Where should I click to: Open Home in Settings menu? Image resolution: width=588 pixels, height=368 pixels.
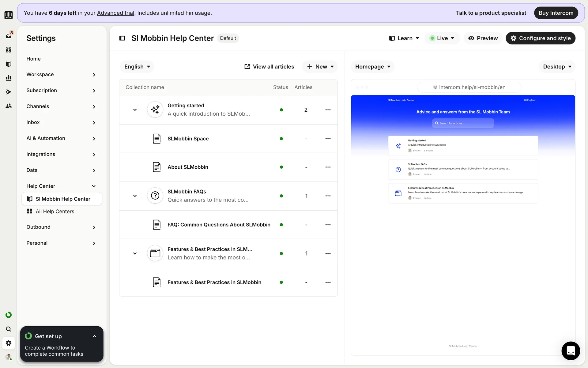coord(33,59)
